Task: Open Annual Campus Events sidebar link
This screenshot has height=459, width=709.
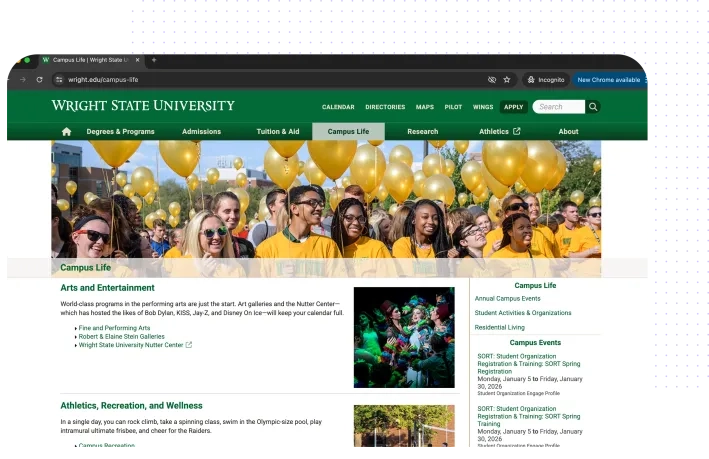Action: 507,298
